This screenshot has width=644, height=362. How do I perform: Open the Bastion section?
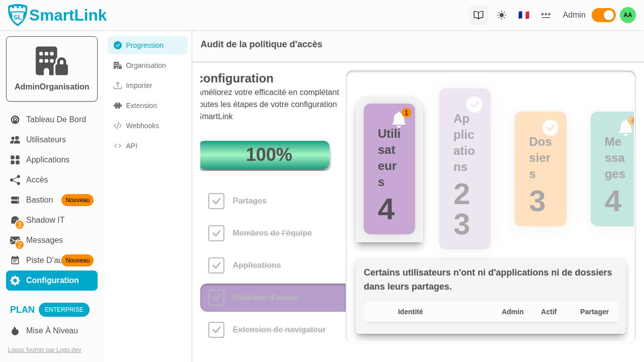pos(39,200)
